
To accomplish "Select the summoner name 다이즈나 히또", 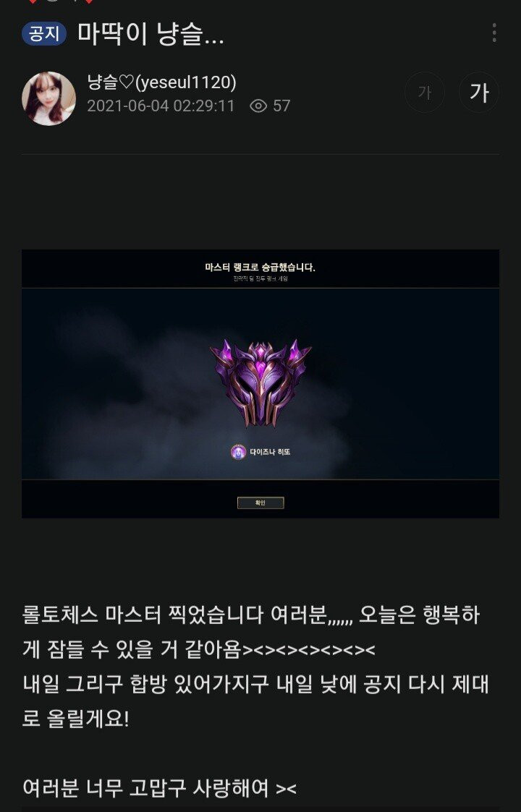I will click(x=270, y=452).
